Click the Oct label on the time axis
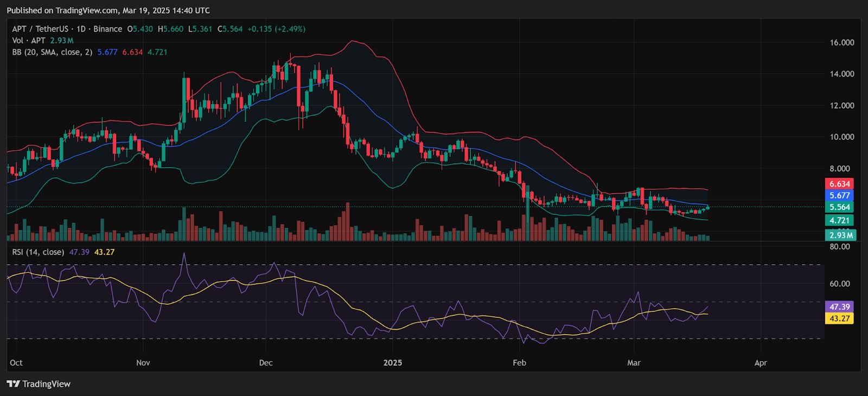This screenshot has height=396, width=868. point(16,362)
